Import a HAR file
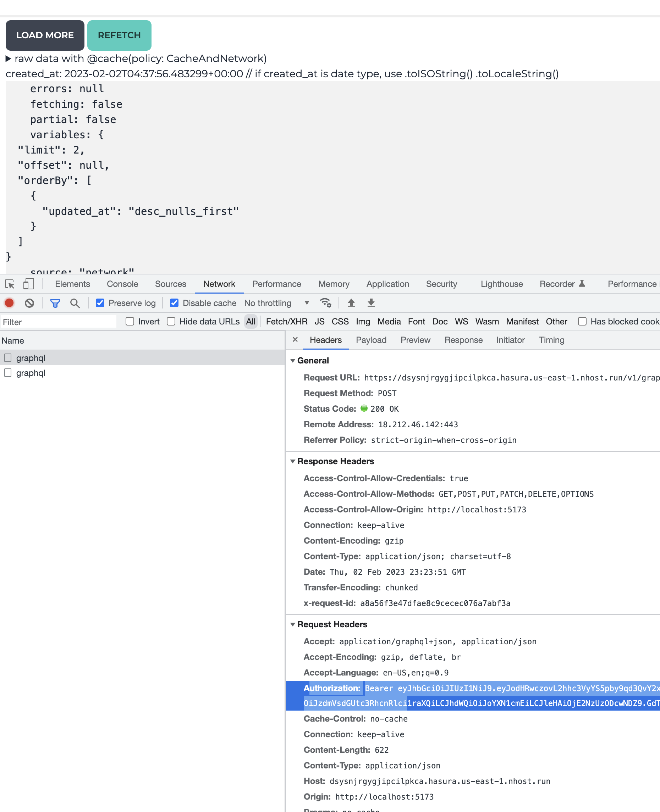This screenshot has width=660, height=812. tap(351, 303)
